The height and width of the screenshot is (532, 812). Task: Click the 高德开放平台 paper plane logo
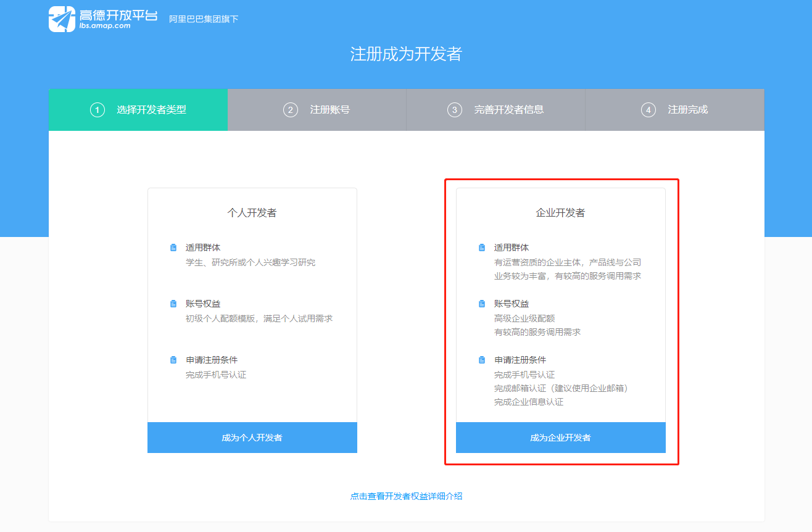(x=62, y=19)
